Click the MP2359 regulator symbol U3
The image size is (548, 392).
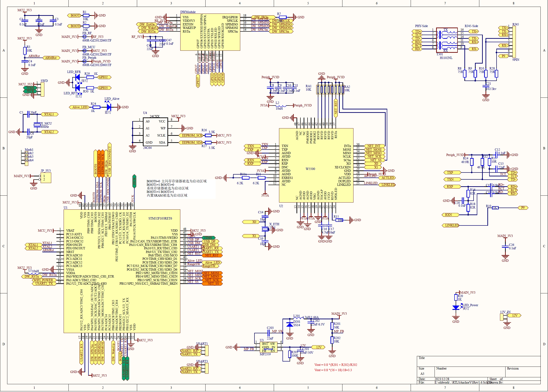click(x=268, y=348)
